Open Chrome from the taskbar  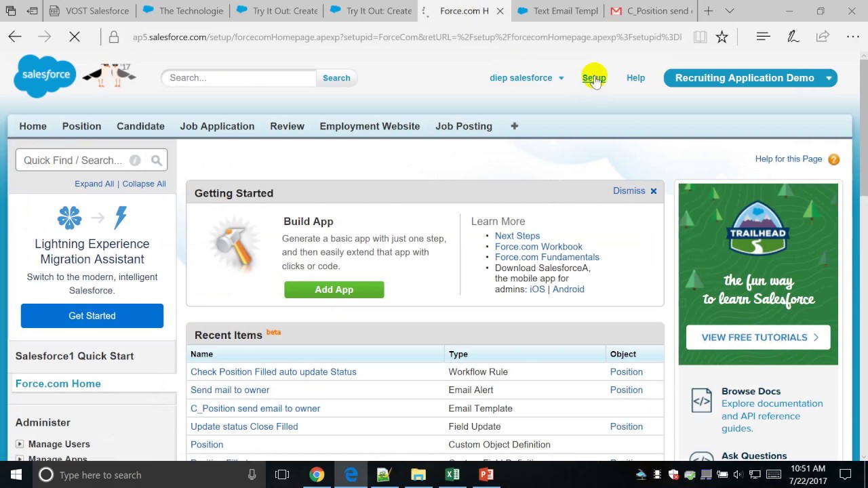click(317, 474)
